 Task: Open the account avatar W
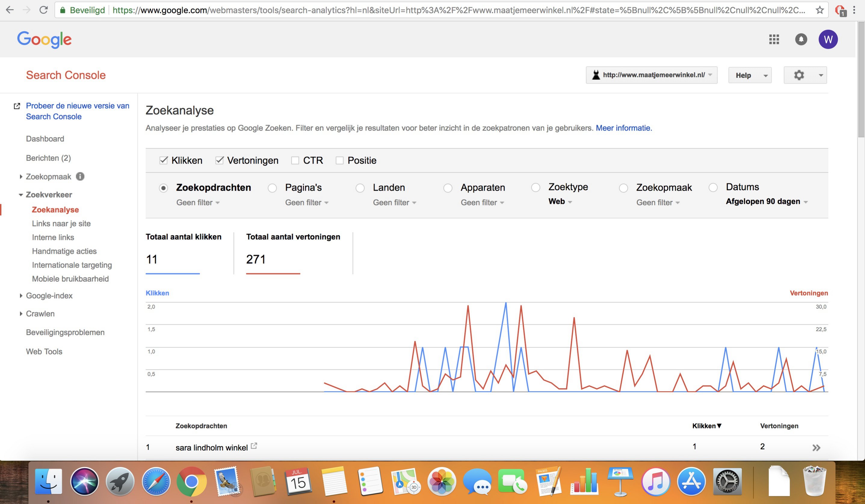[x=828, y=39]
